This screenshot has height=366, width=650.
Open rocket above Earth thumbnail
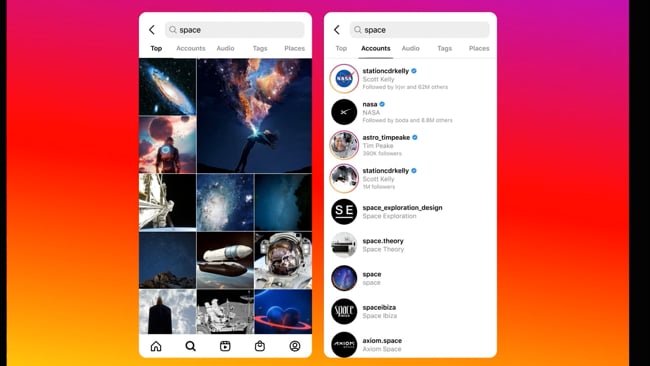point(225,260)
